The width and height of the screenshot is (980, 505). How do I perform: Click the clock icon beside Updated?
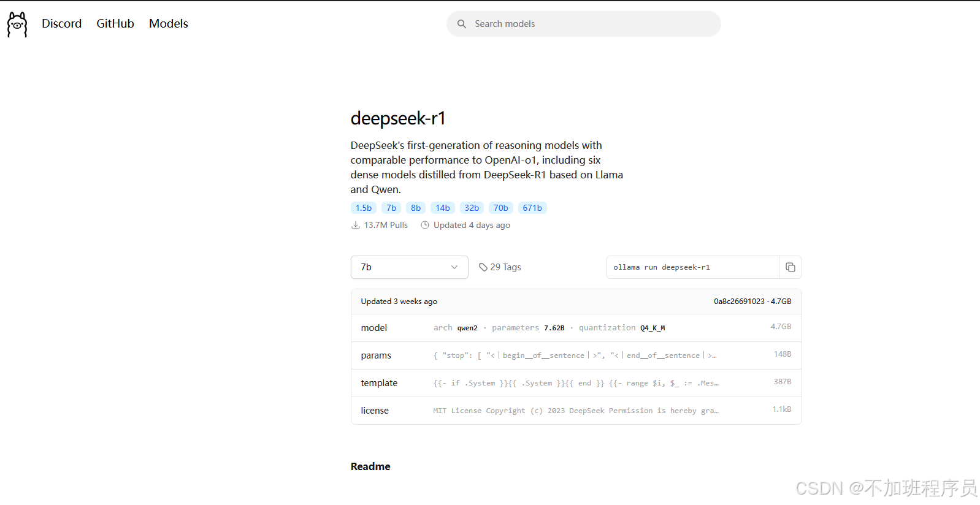(425, 225)
